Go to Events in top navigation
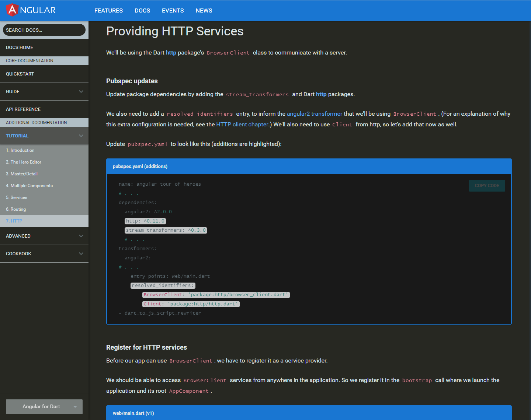The width and height of the screenshot is (531, 420). click(173, 11)
